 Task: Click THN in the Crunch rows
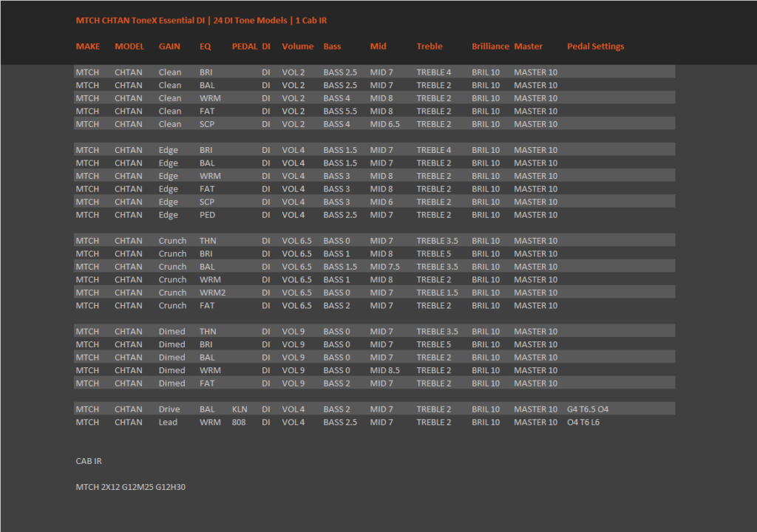[x=208, y=242]
